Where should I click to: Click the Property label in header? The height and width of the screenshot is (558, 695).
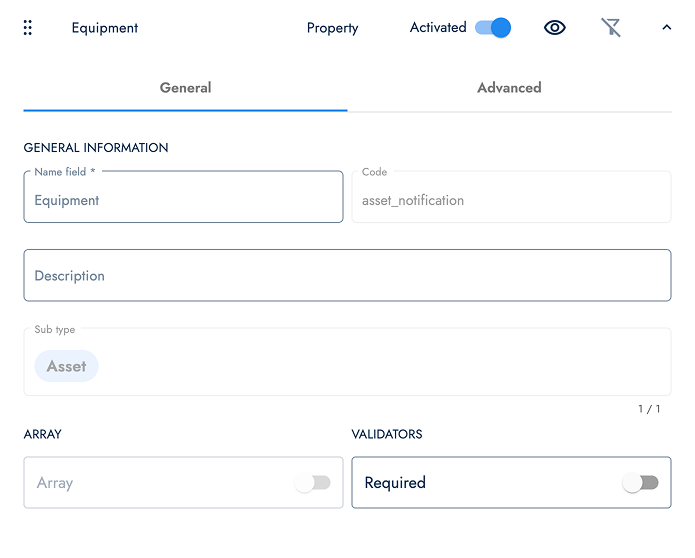[x=332, y=28]
